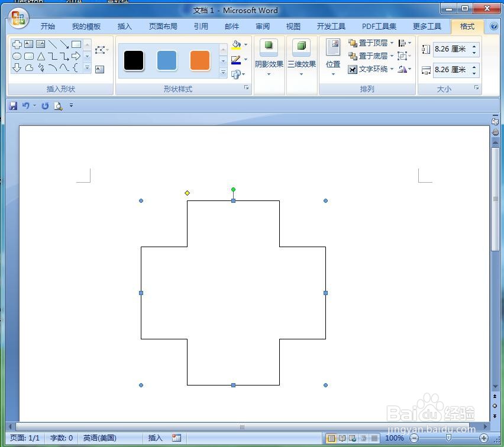Click the shape fill paint bucket
This screenshot has width=504, height=447.
pyautogui.click(x=237, y=45)
